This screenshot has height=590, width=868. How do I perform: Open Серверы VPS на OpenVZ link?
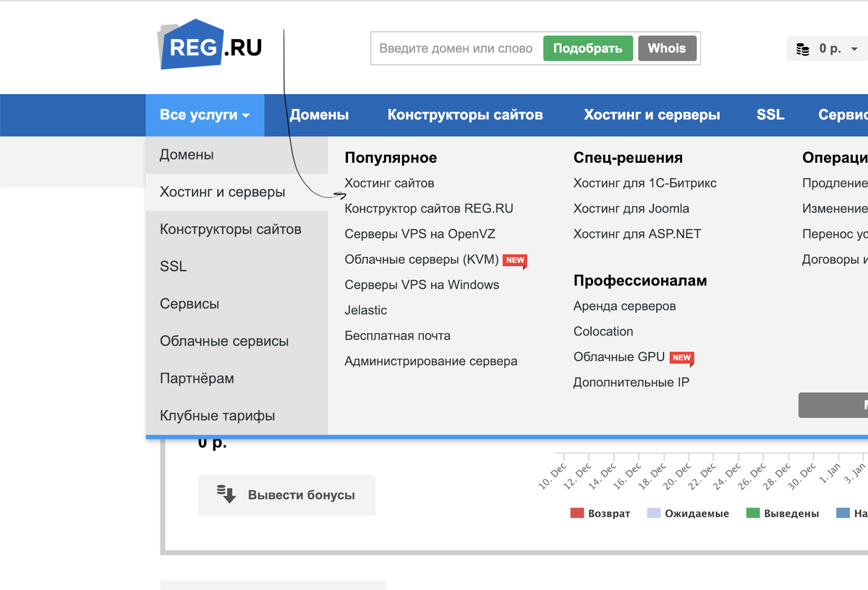pos(420,234)
